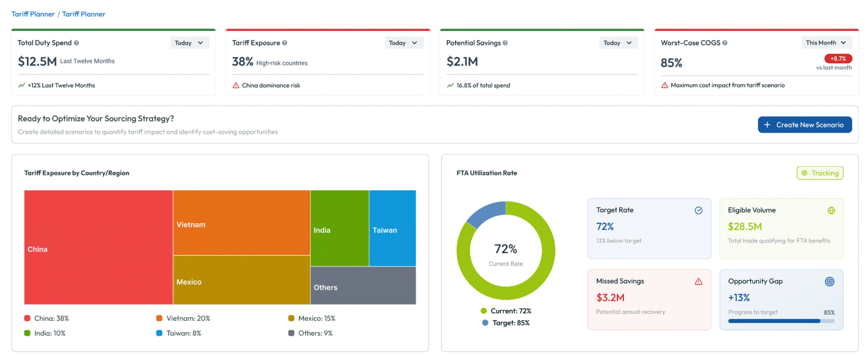
Task: Click the Opportunity Gap target icon
Action: point(829,281)
